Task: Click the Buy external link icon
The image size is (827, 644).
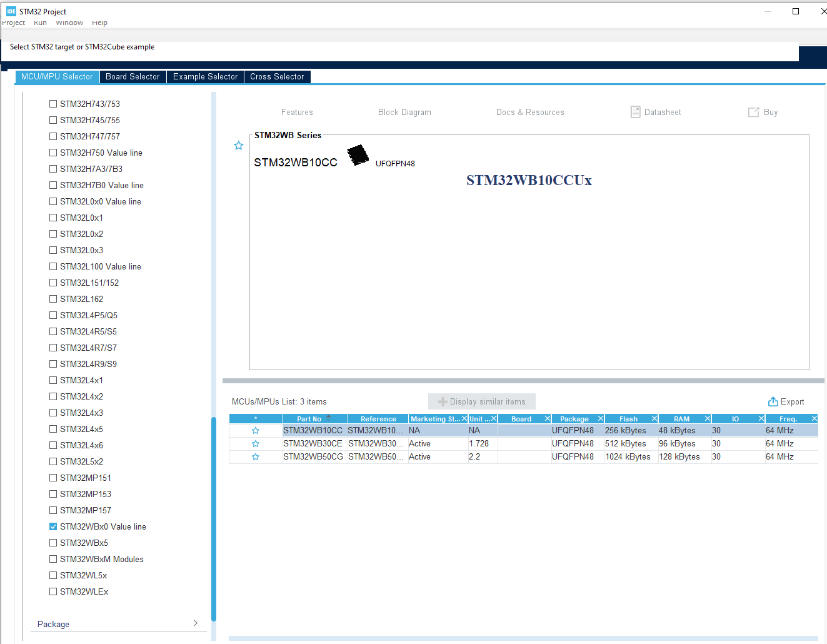Action: tap(754, 112)
